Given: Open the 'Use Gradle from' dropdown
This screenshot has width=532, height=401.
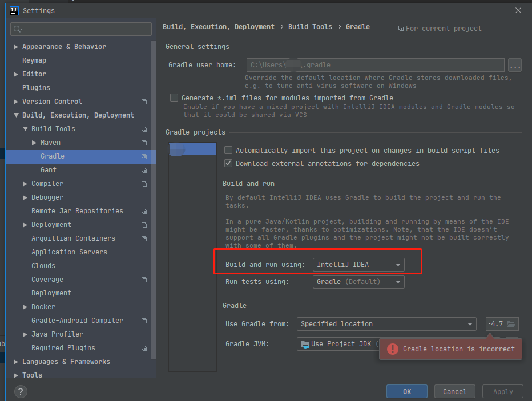Looking at the screenshot, I should coord(471,324).
